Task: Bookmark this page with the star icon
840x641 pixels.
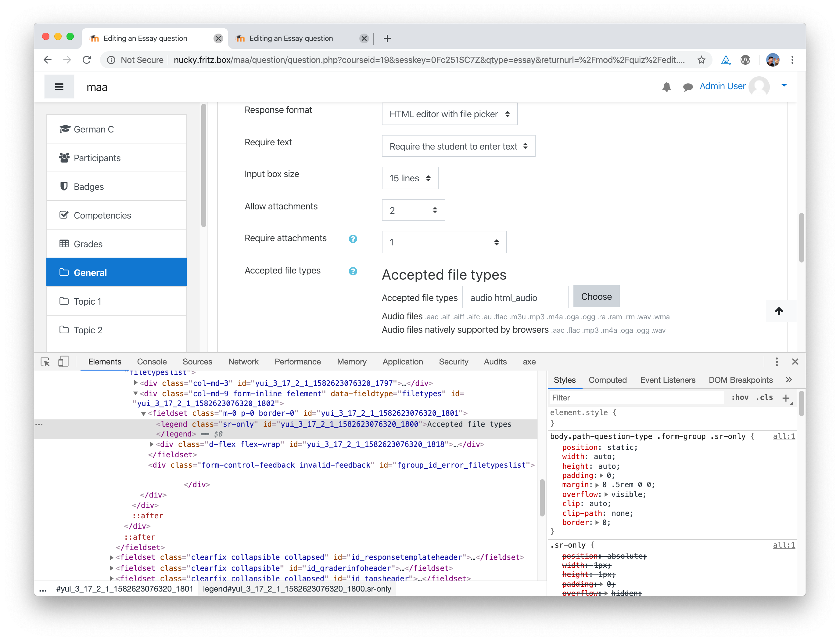Action: tap(701, 60)
